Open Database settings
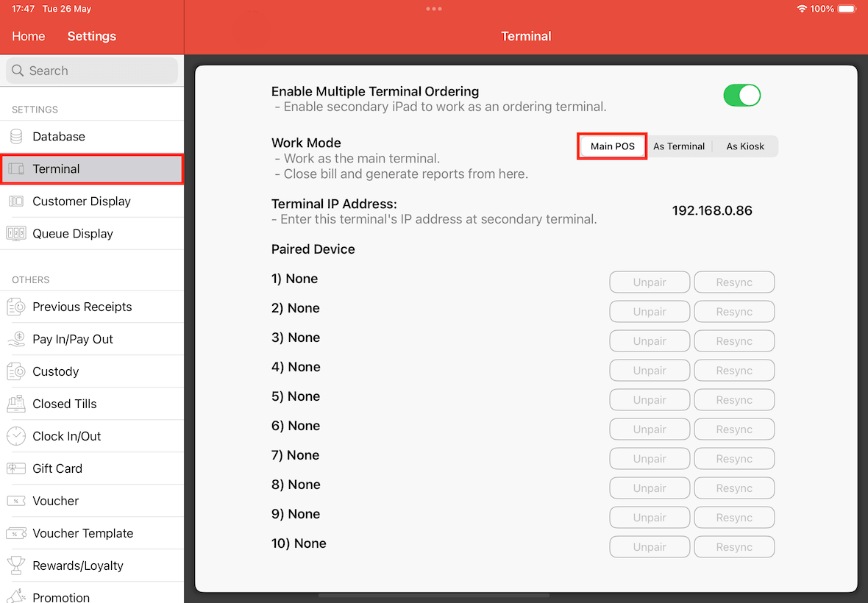 92,137
